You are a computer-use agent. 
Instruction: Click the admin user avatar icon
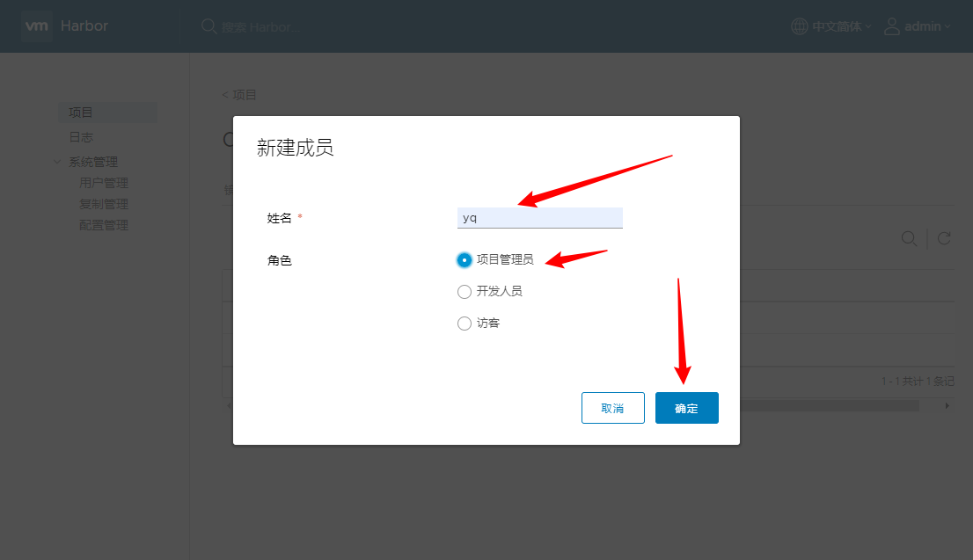pos(892,26)
